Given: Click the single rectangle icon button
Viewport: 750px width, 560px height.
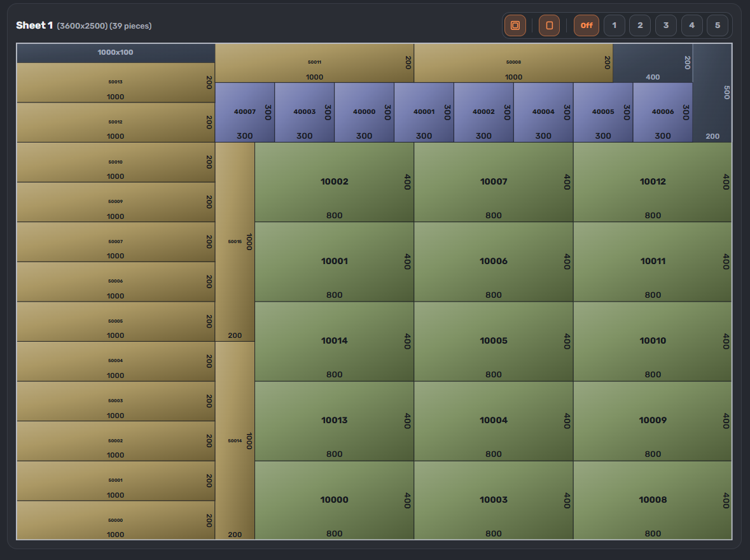Looking at the screenshot, I should (549, 25).
